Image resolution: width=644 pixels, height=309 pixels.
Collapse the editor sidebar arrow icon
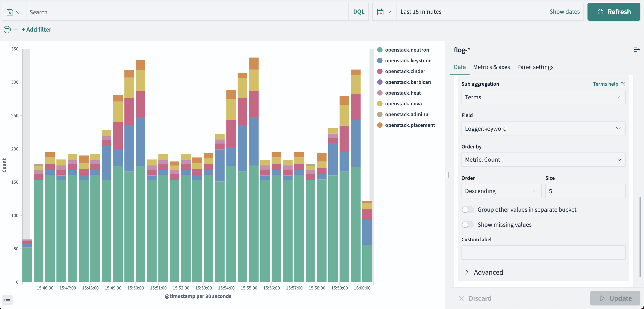coord(637,50)
